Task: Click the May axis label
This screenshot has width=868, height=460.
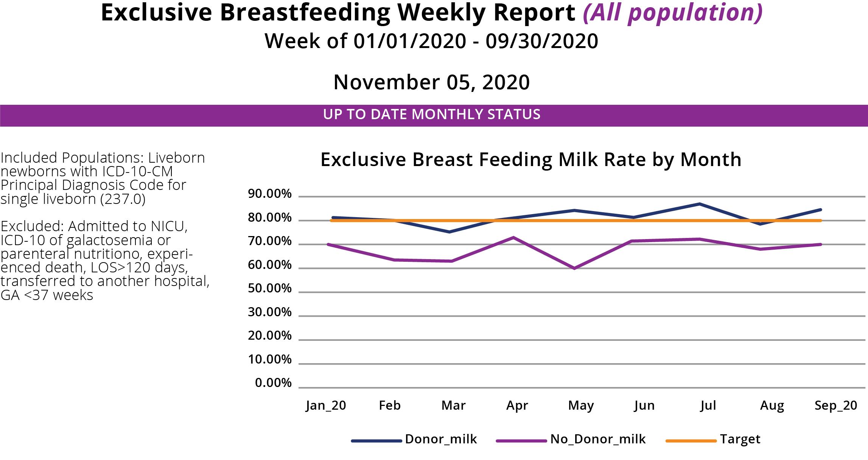Action: pyautogui.click(x=581, y=406)
